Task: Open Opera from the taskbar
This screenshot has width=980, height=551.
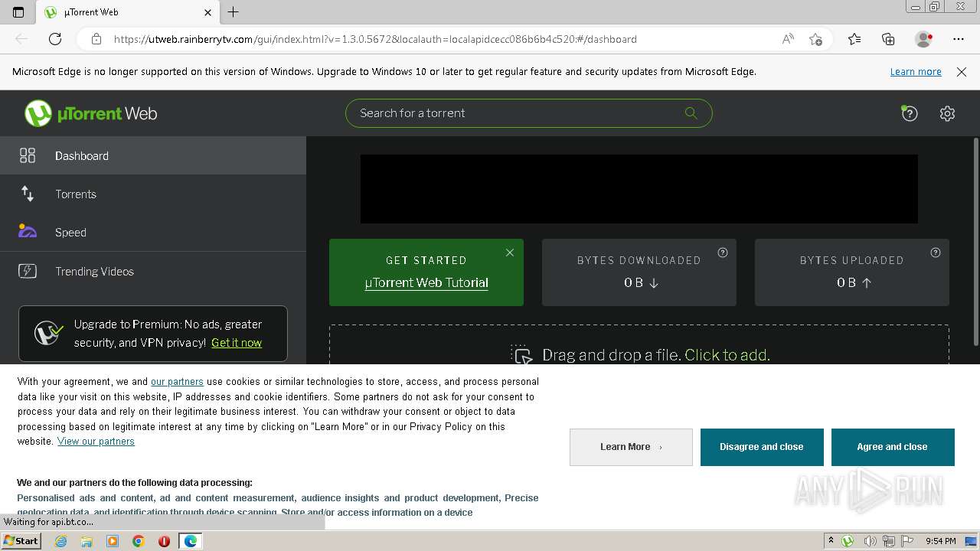Action: click(x=164, y=541)
